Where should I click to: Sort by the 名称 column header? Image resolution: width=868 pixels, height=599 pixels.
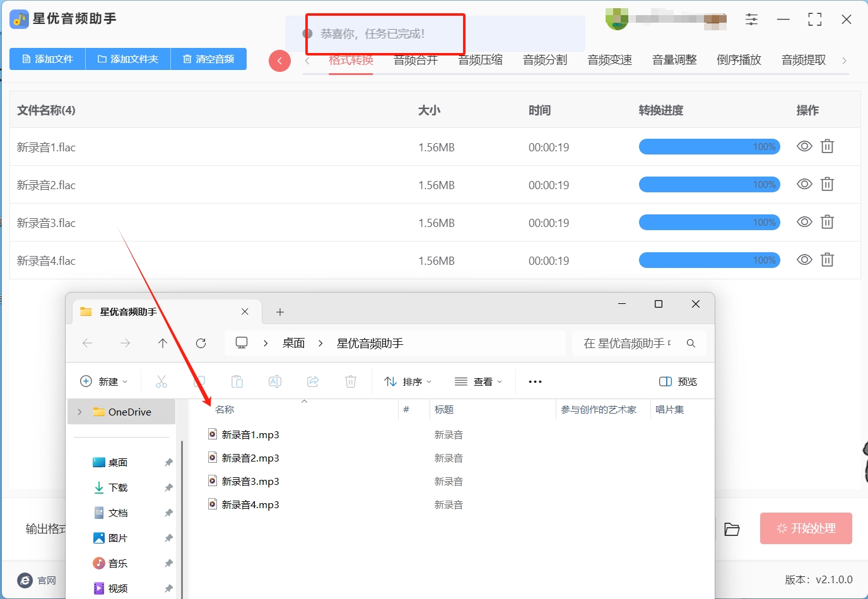click(225, 409)
